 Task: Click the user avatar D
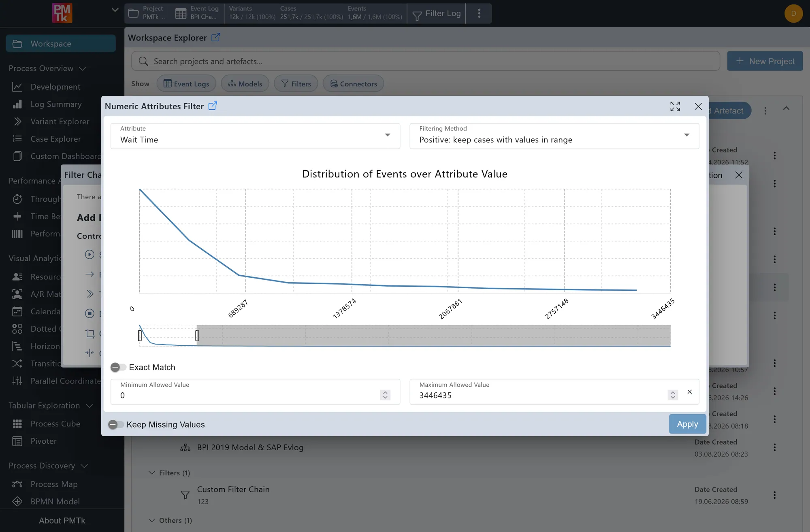[x=793, y=13]
